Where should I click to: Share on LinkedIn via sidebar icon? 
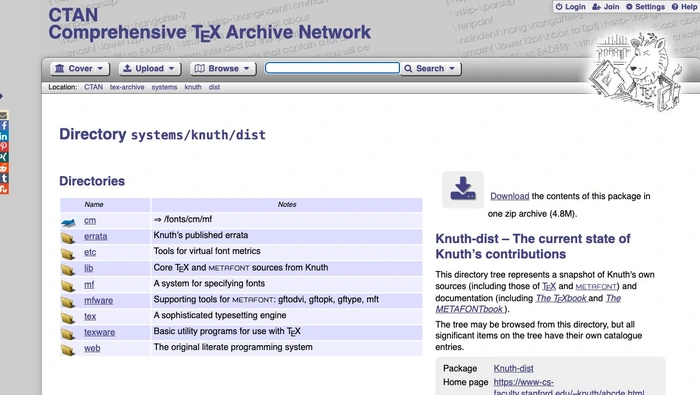4,137
